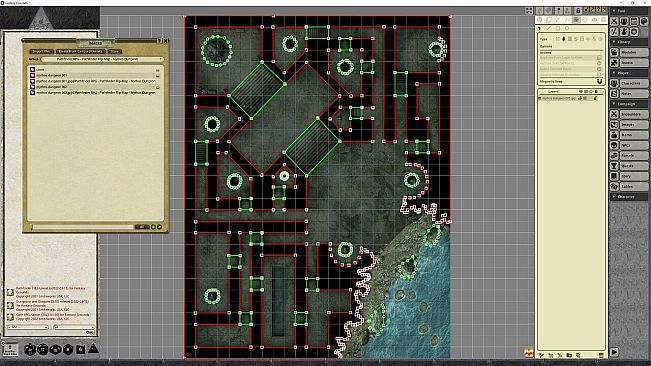
Task: Tick the top checkbox in Options list
Action: click(x=599, y=57)
